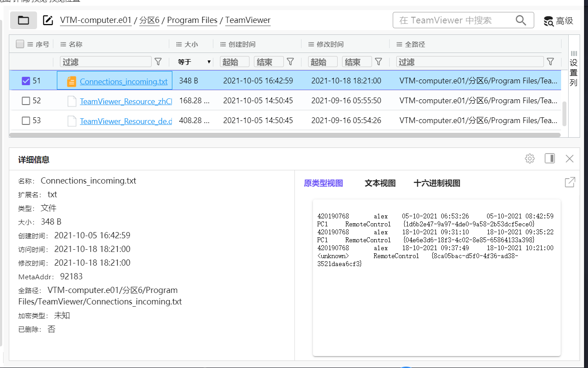Click modified time 2021-09-16 05:54:26 cell
This screenshot has width=588, height=368.
(346, 120)
